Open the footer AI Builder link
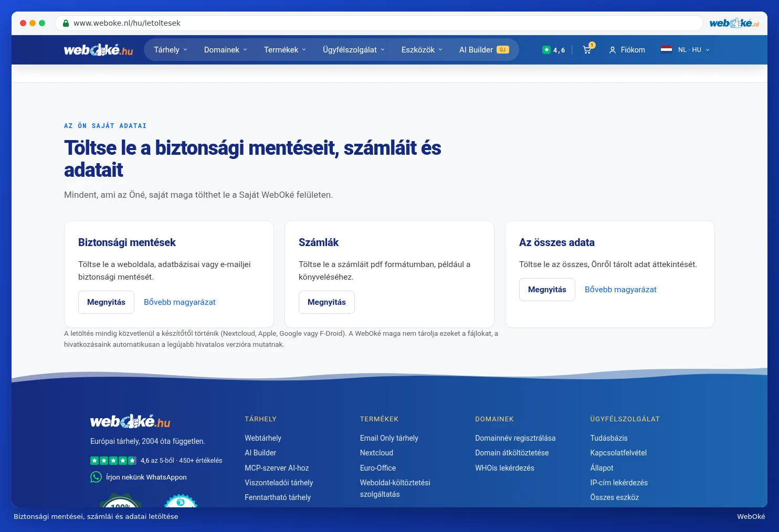Image resolution: width=779 pixels, height=532 pixels. pyautogui.click(x=260, y=453)
